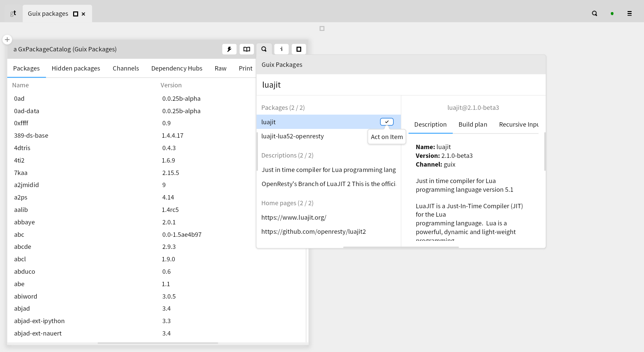Screen dimensions: 644x352
Task: Open the global search magnifier in the top bar
Action: [595, 13]
